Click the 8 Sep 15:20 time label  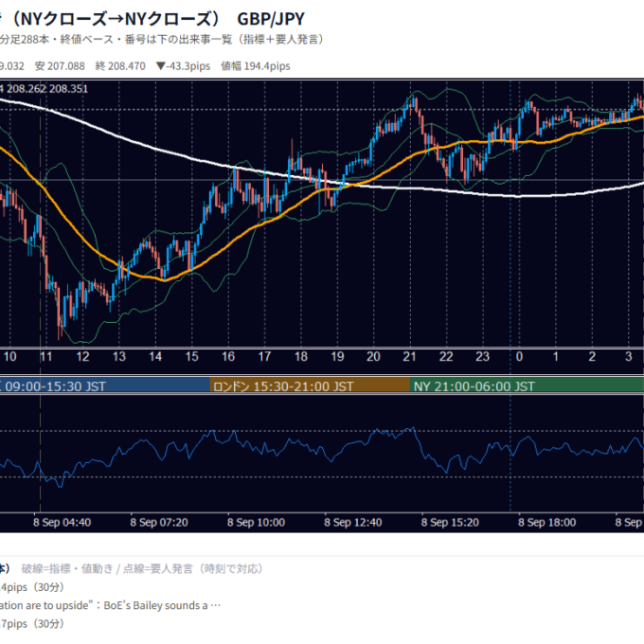pyautogui.click(x=450, y=523)
